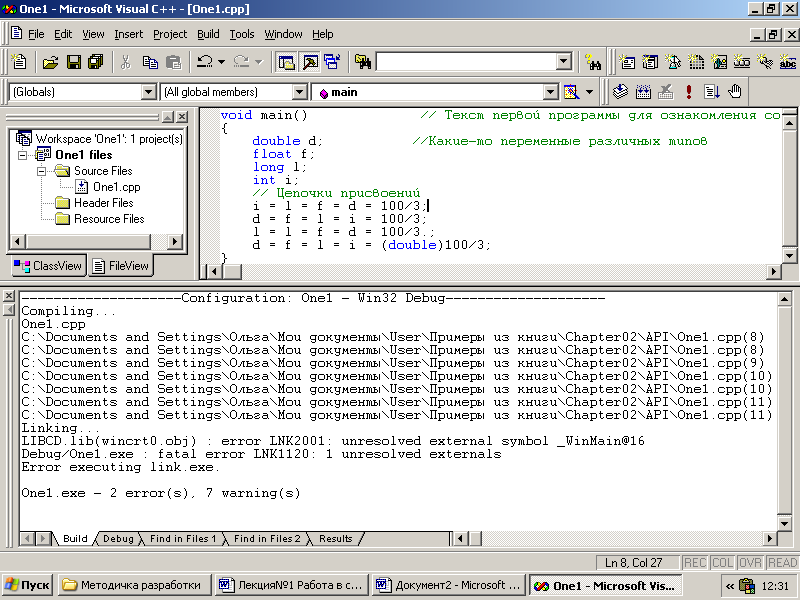The height and width of the screenshot is (600, 800).
Task: Click the Пуск Start button
Action: (28, 585)
